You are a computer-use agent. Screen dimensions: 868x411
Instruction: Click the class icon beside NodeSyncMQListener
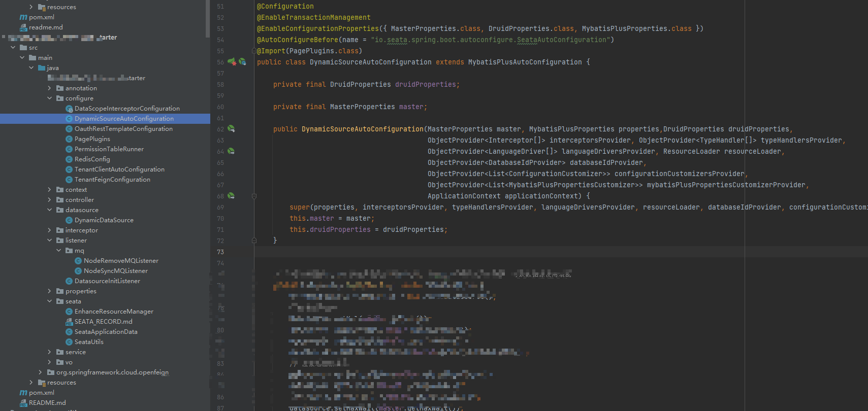[x=78, y=271]
